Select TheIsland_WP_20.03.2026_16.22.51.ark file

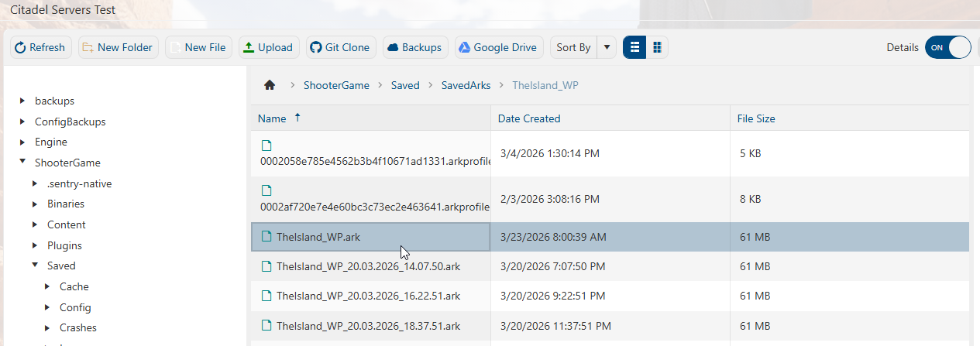tap(368, 296)
